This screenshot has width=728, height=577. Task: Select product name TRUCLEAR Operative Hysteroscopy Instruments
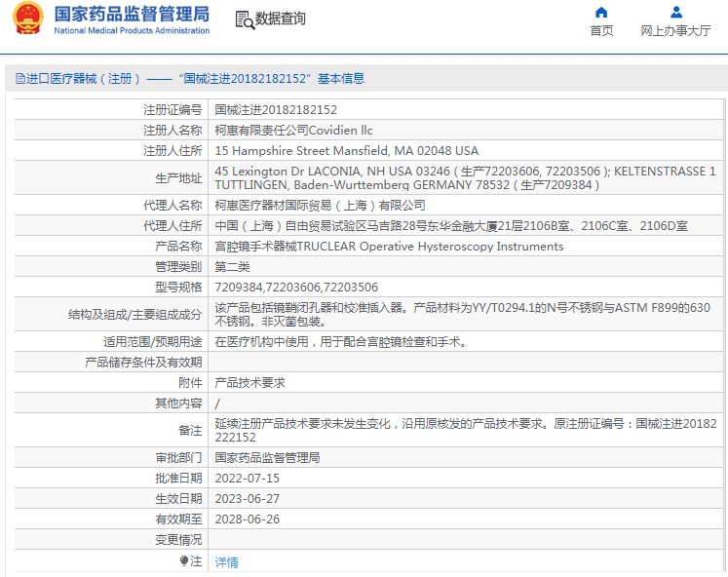389,246
